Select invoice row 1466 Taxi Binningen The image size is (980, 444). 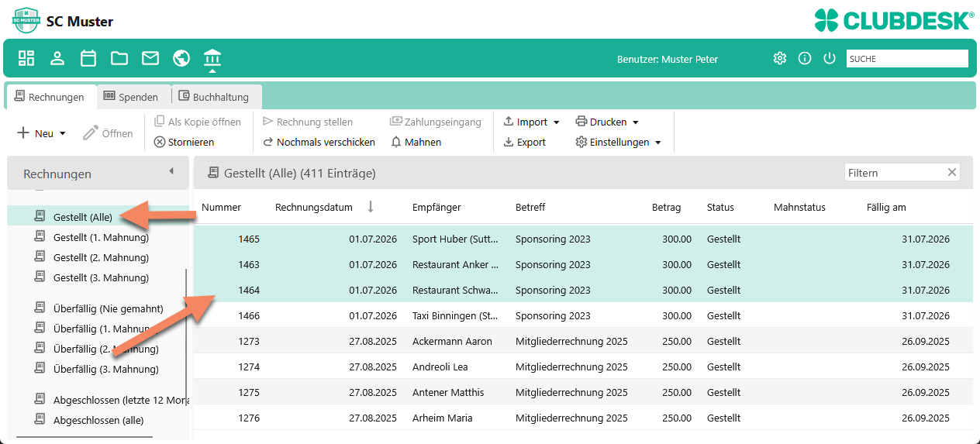click(583, 315)
